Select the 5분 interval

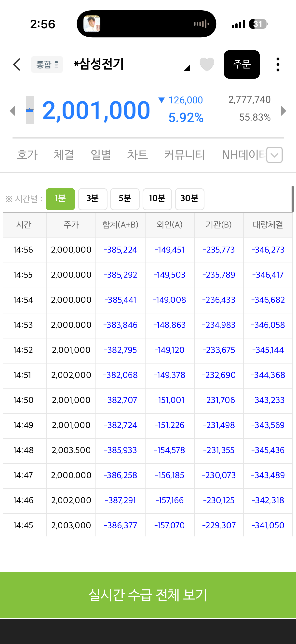pyautogui.click(x=125, y=199)
